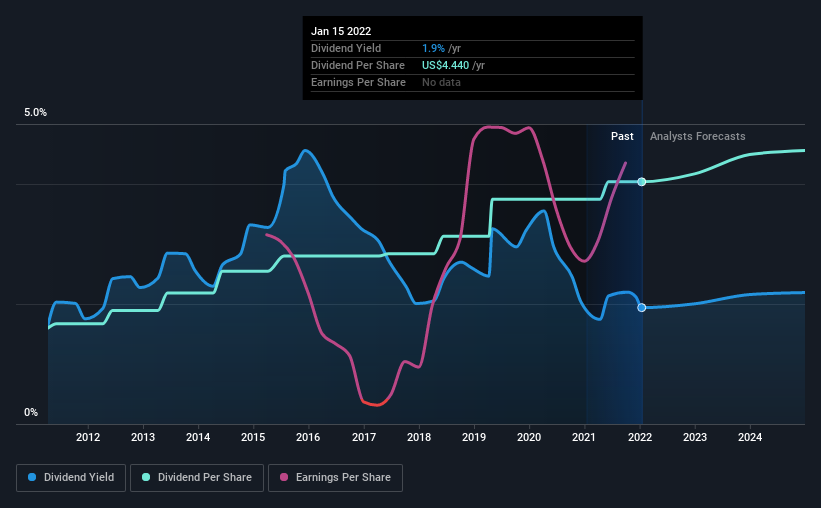
Task: Click the US$4.440 Dividend Per Share value
Action: (x=446, y=65)
